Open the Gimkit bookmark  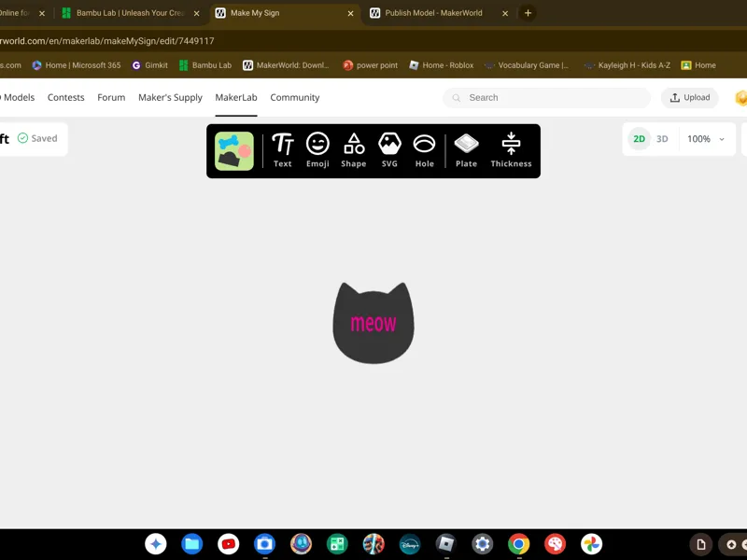pos(149,65)
